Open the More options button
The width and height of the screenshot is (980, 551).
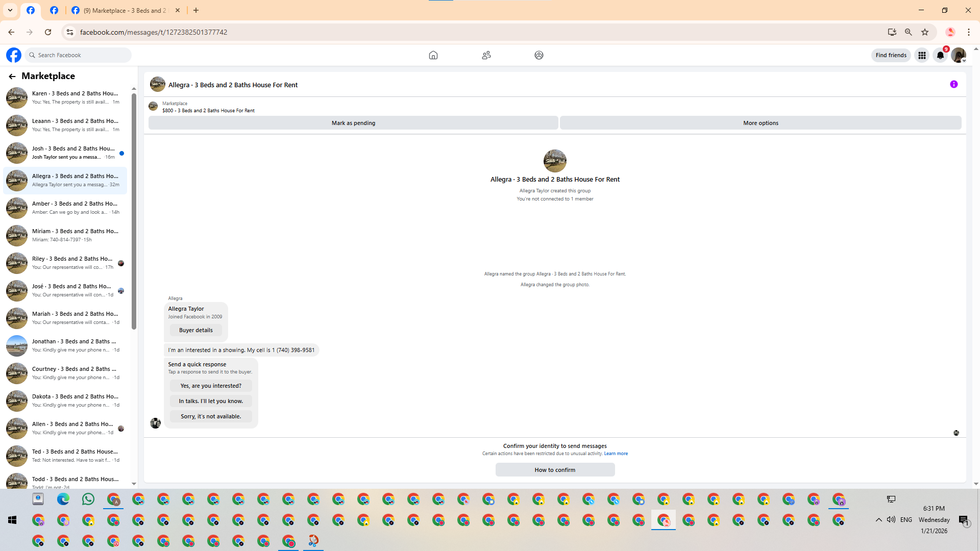pyautogui.click(x=760, y=123)
